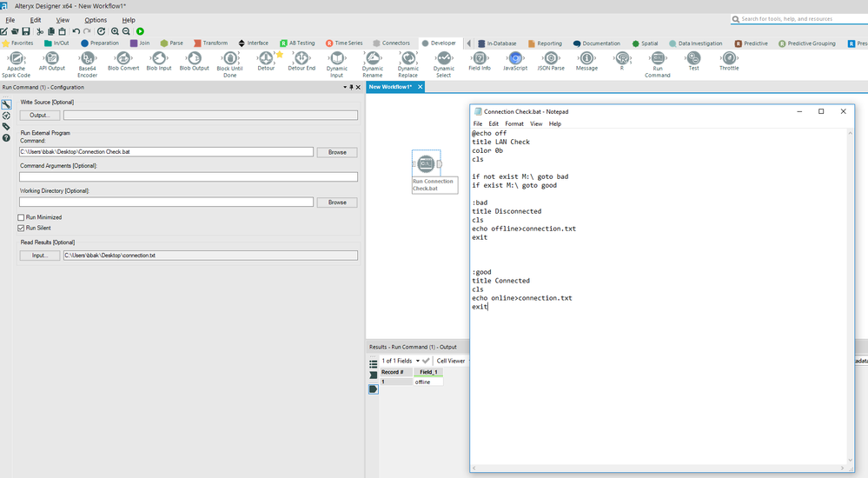868x478 pixels.
Task: Click the Zoom Out toolbar icon
Action: 126,31
